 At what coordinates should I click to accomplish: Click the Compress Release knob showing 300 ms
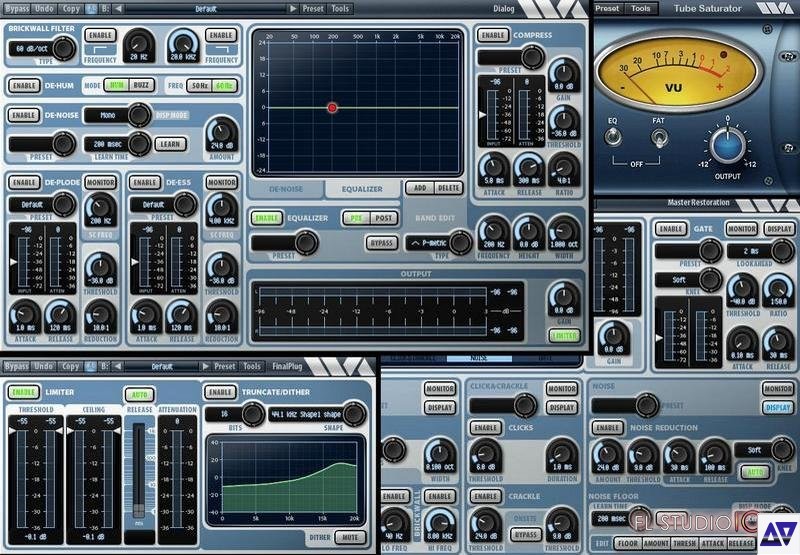[x=529, y=169]
